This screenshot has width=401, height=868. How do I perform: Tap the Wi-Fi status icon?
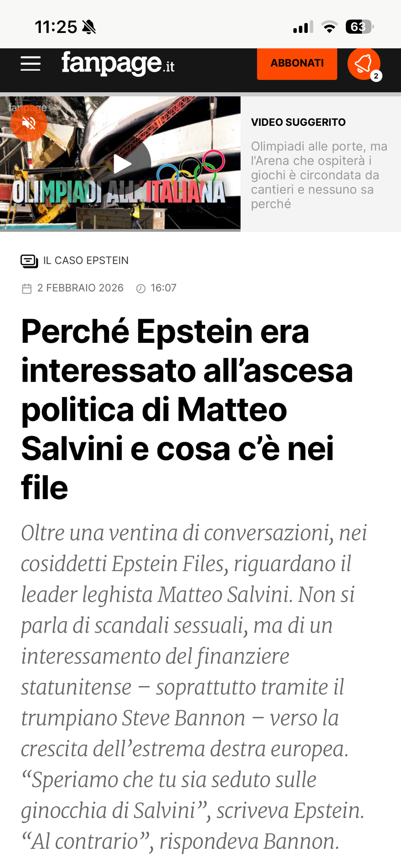(x=329, y=27)
